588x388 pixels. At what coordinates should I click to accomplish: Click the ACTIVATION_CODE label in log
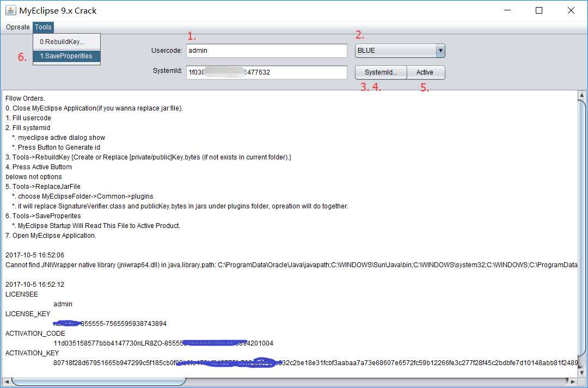pyautogui.click(x=35, y=333)
